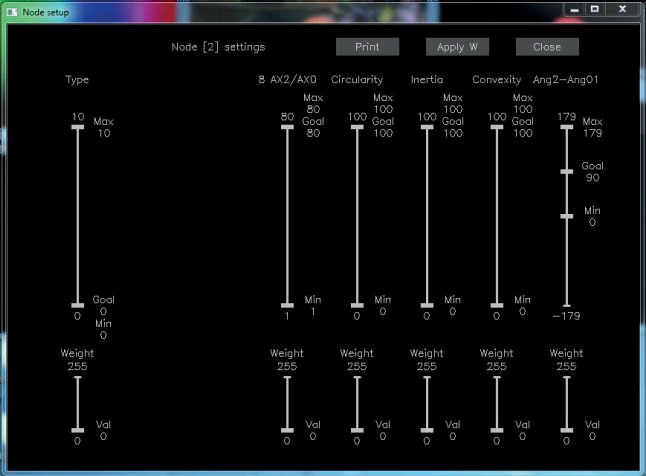Click the Ang2-Ang01 Goal handle at 90

[566, 172]
